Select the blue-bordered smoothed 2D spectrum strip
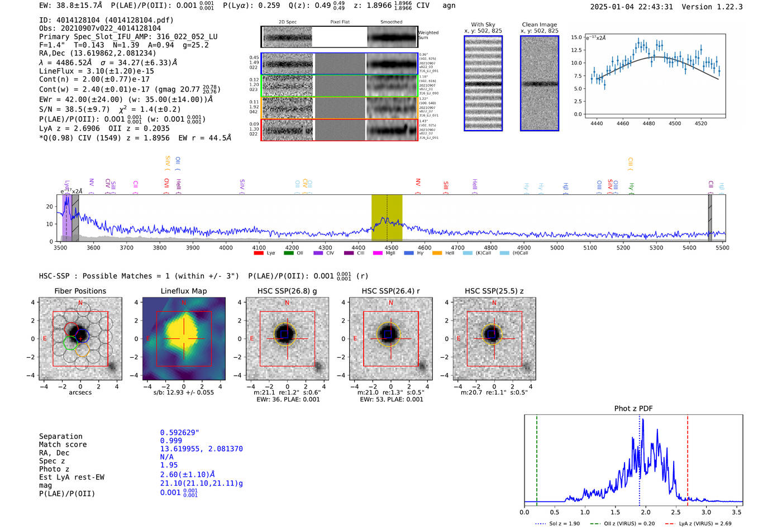Image resolution: width=782 pixels, height=532 pixels. 392,64
